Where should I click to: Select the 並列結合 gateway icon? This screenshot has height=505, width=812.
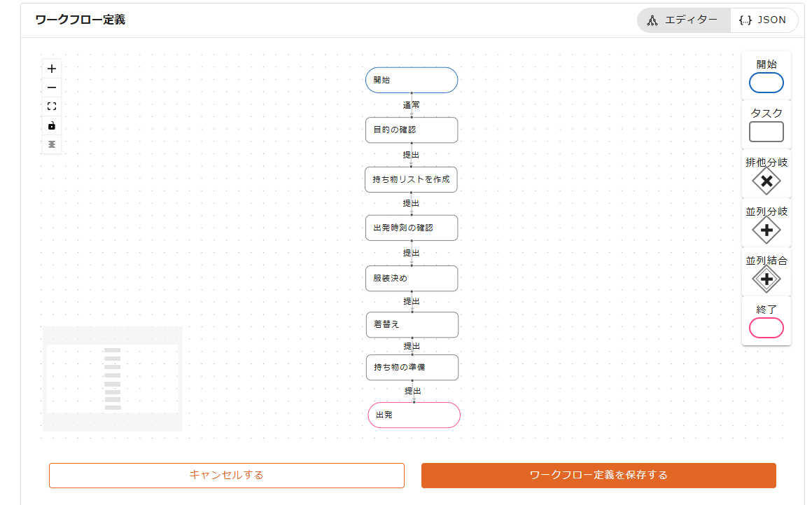766,279
